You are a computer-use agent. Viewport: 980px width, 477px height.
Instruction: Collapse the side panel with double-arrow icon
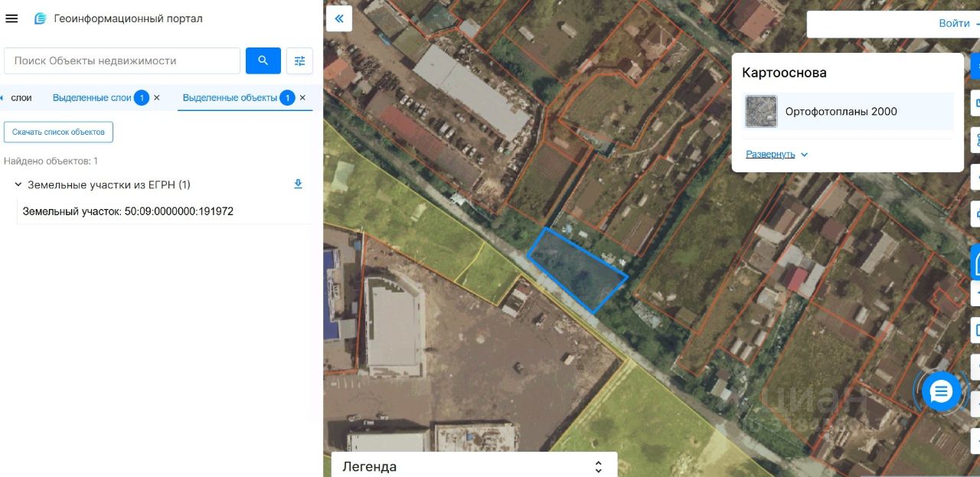coord(339,18)
